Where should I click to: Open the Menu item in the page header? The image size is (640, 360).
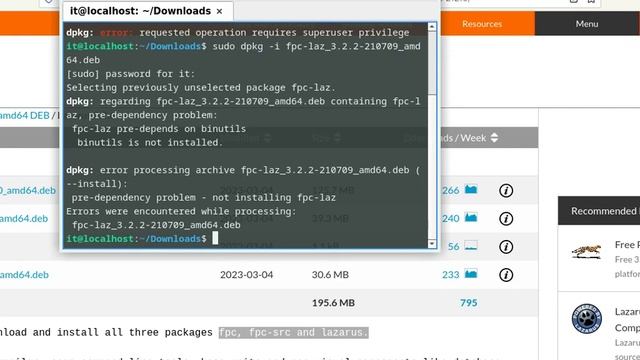pyautogui.click(x=587, y=24)
